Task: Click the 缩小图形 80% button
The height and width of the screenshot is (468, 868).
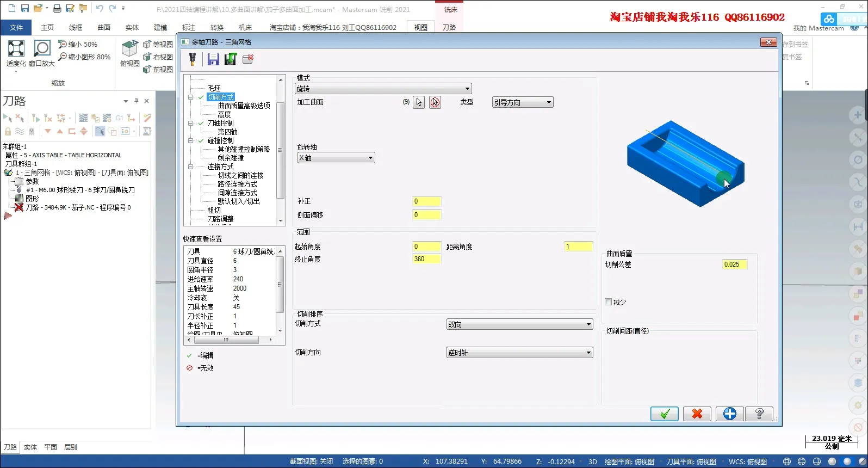Action: click(x=84, y=57)
